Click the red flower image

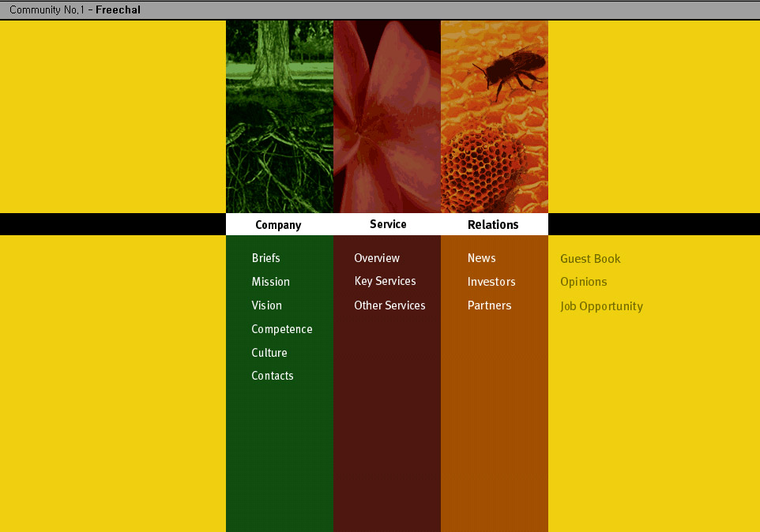pyautogui.click(x=387, y=117)
